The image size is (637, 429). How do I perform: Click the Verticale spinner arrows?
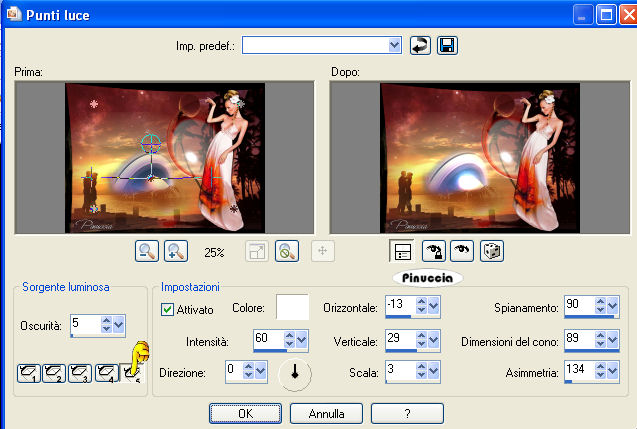[421, 339]
